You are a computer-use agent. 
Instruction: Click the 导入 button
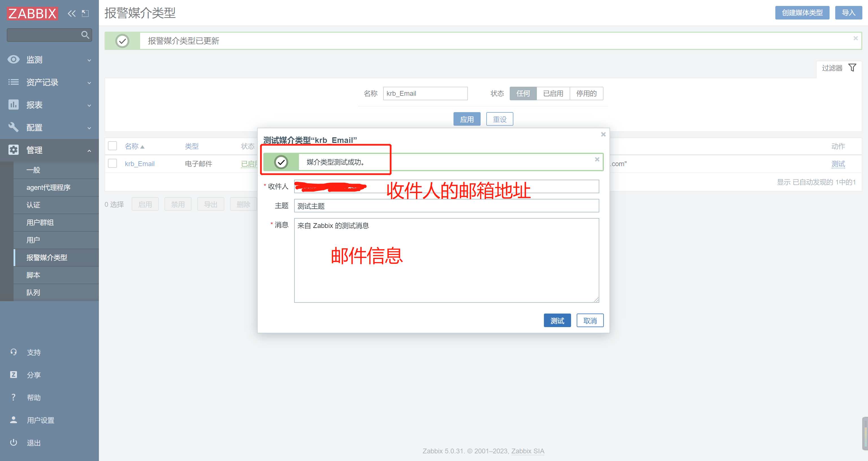[x=849, y=13]
